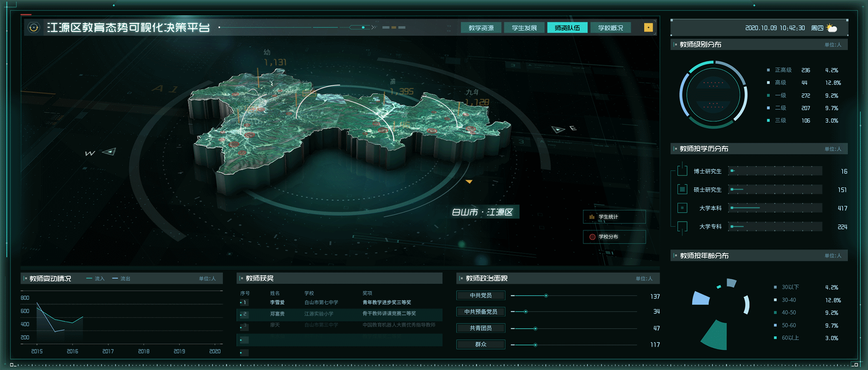Open the 学校概况 tab
The width and height of the screenshot is (868, 370).
(610, 28)
